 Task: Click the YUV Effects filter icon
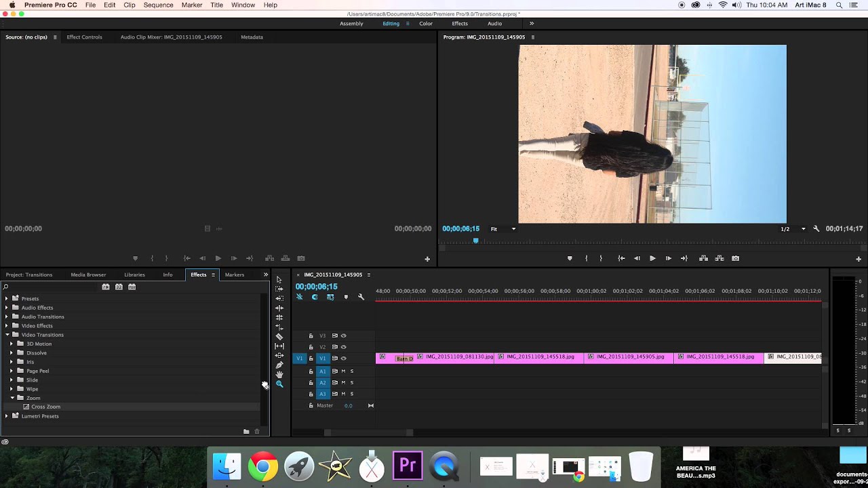point(132,287)
